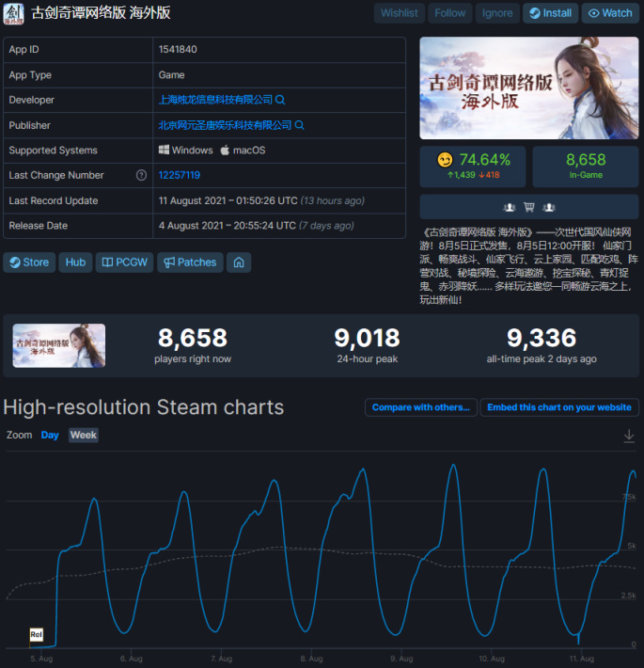Click the 9,336 all-time peak figure
Viewport: 644px width, 668px height.
click(x=542, y=338)
